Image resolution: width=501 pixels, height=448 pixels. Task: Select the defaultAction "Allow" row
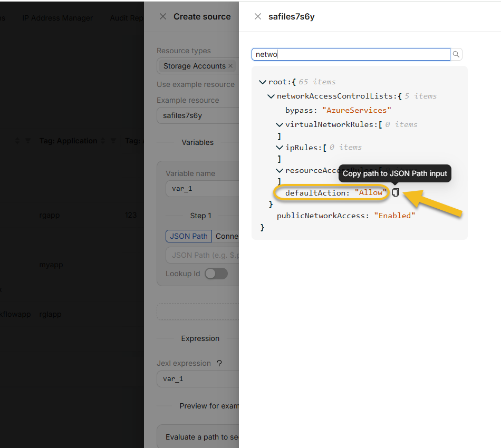(x=336, y=193)
